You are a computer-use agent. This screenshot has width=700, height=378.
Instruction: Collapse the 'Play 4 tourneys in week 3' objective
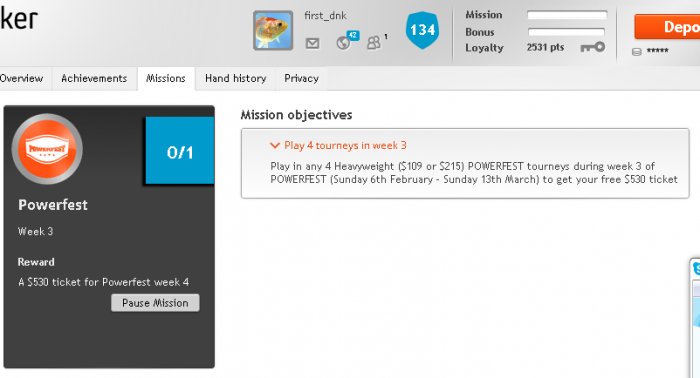[275, 145]
